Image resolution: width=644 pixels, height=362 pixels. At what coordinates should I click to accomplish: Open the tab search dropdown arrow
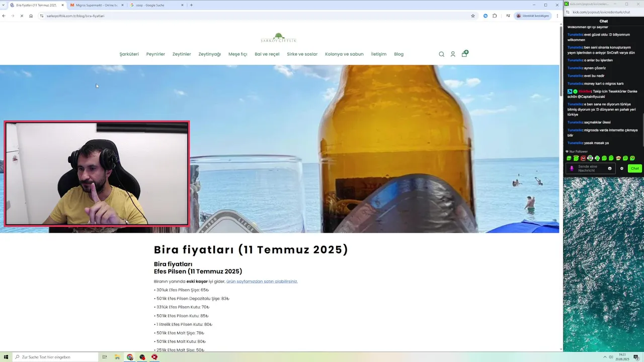5,5
